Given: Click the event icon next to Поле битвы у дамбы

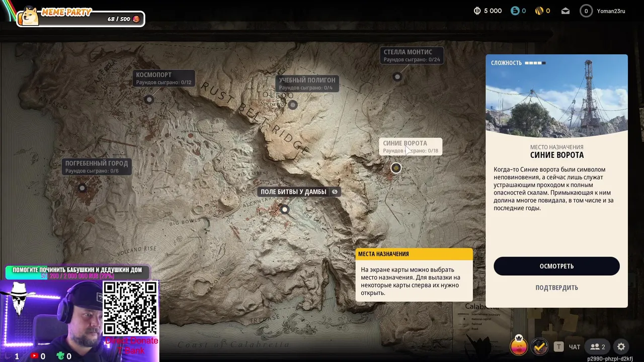Looking at the screenshot, I should 335,192.
